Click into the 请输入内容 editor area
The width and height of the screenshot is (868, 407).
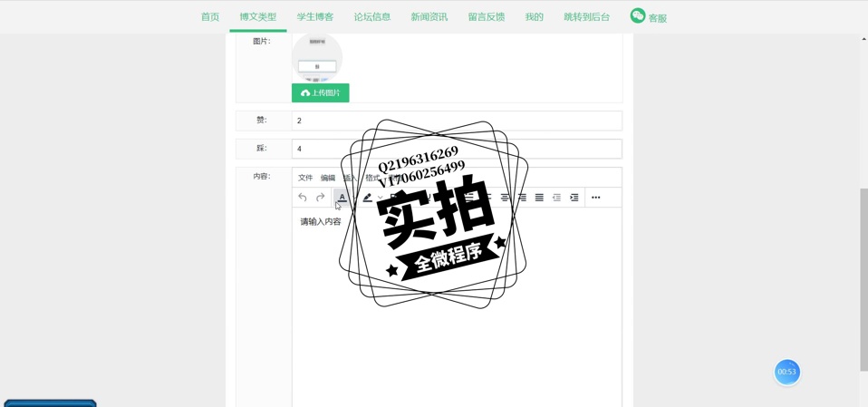point(457,307)
